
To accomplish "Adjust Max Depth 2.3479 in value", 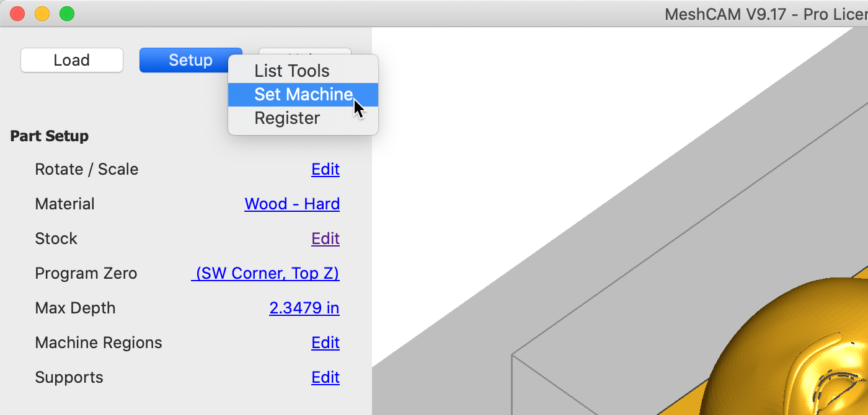I will [x=304, y=308].
